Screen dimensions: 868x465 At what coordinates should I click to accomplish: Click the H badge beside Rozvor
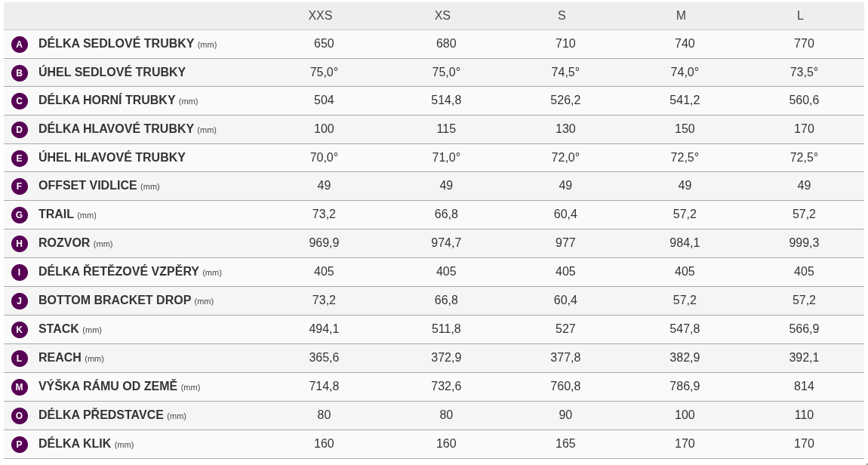coord(20,244)
